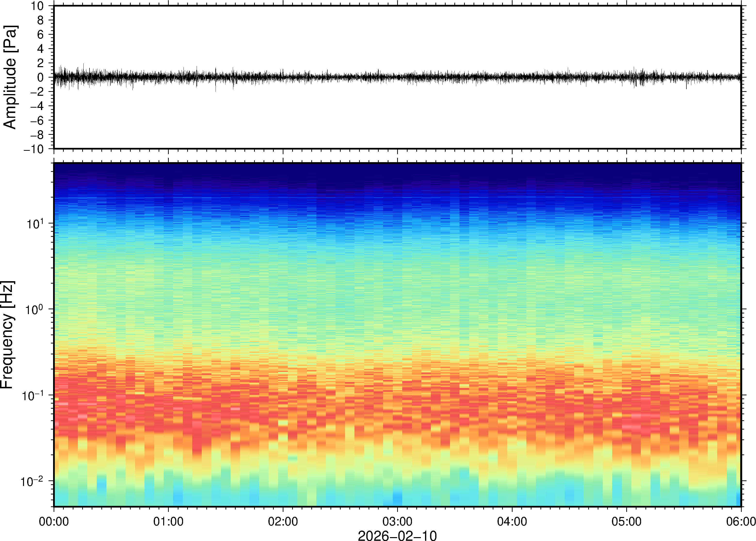
Task: Click the 2026-02-10 date label
Action: [x=397, y=536]
